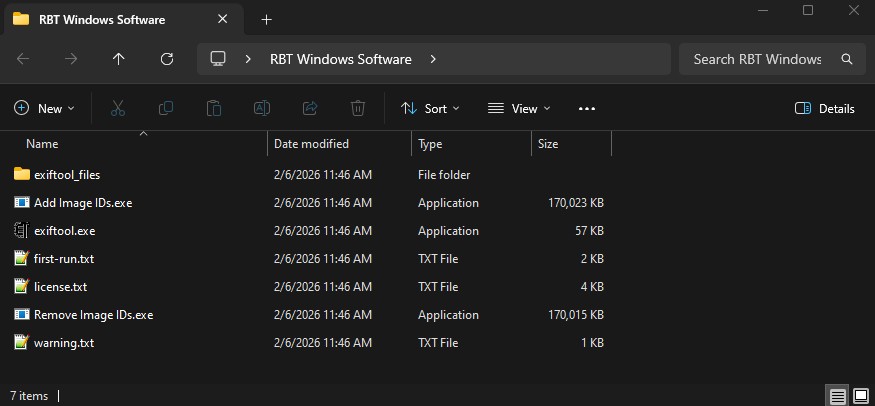Click the Application type of exiftool.exe
This screenshot has width=875, height=406.
(x=448, y=231)
